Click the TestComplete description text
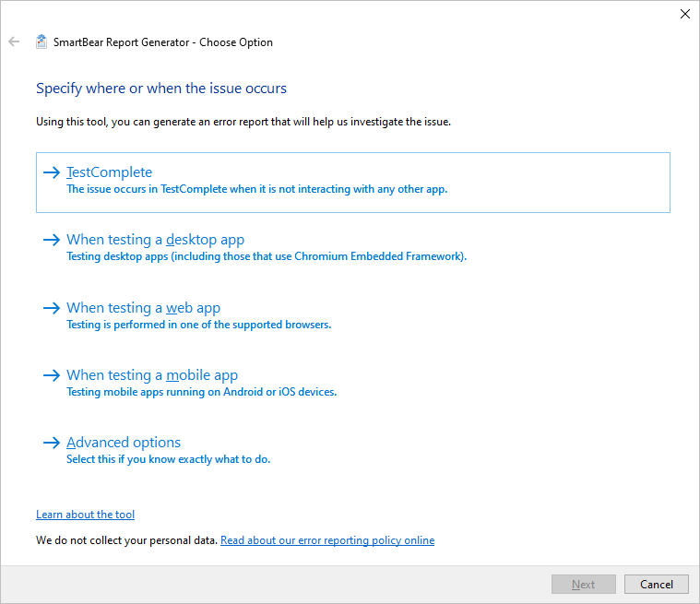This screenshot has height=604, width=700. (x=256, y=189)
